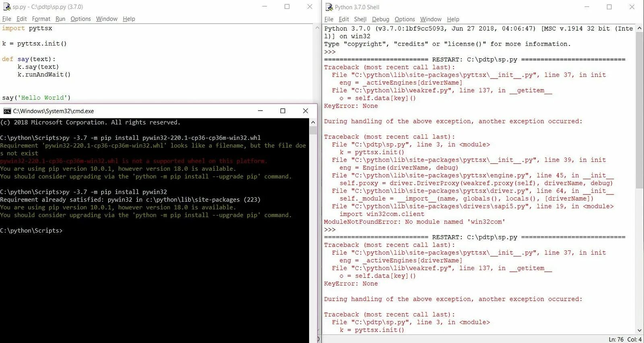Minimize the cmd.exe window
The image size is (644, 343).
pyautogui.click(x=260, y=111)
